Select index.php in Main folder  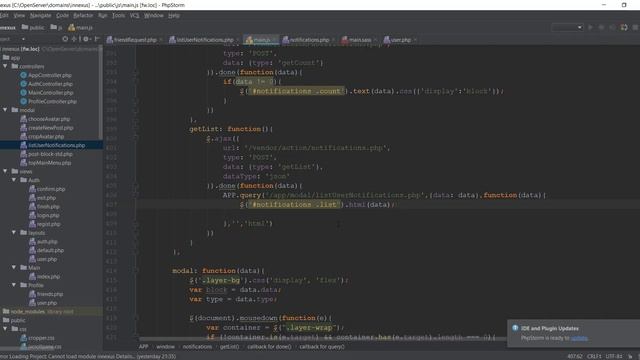(44, 276)
